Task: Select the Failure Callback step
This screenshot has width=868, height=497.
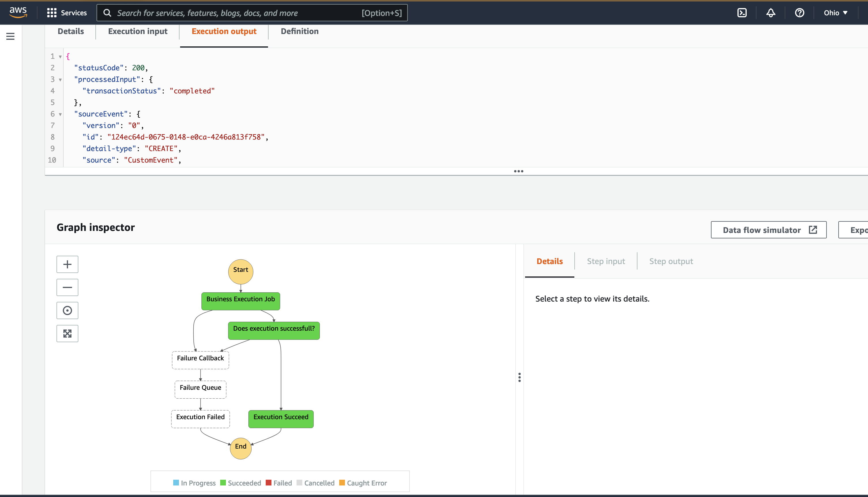Action: pyautogui.click(x=200, y=360)
